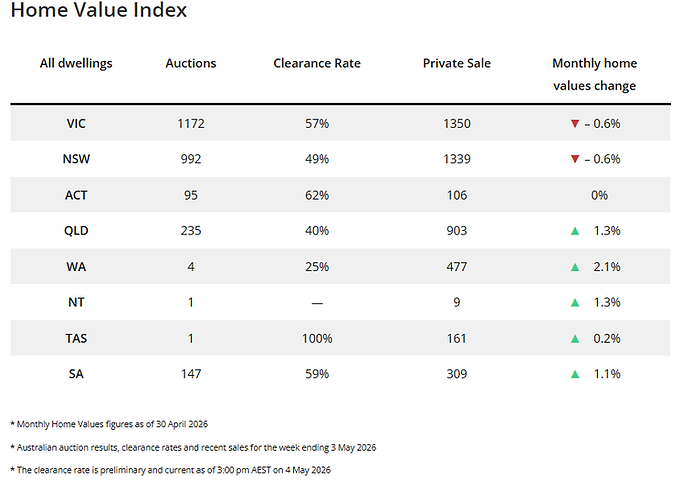This screenshot has width=692, height=480.
Task: Click WA monthly change 2.1%
Action: (x=607, y=267)
